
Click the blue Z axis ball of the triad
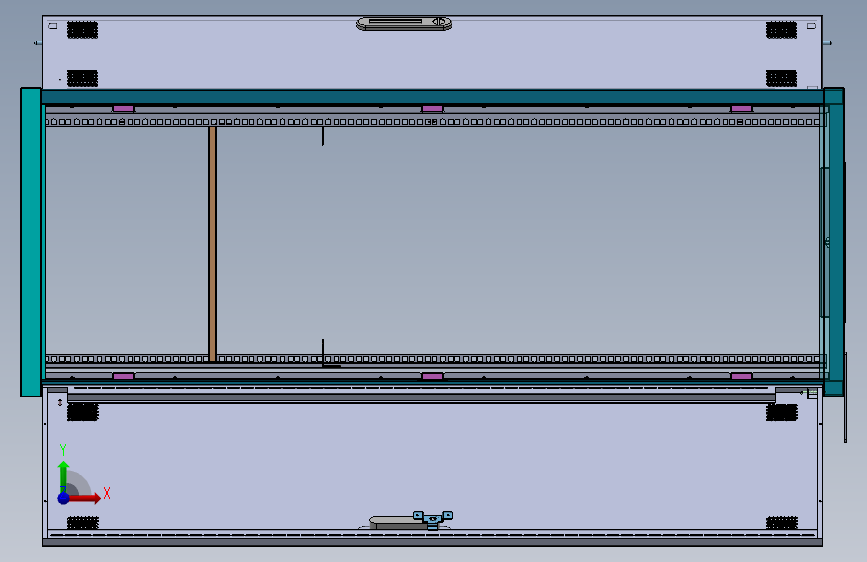[64, 498]
